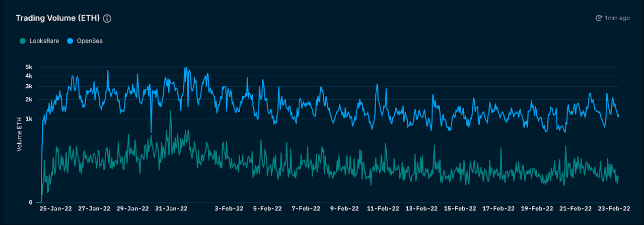
Task: Click the blue OpenSea legend dot
Action: coord(69,41)
